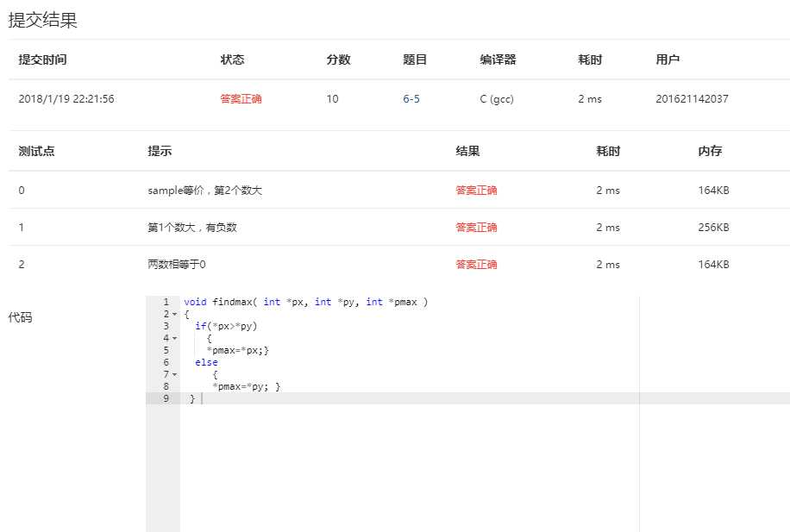Click 答案正确 result for test point 0

[x=476, y=191]
